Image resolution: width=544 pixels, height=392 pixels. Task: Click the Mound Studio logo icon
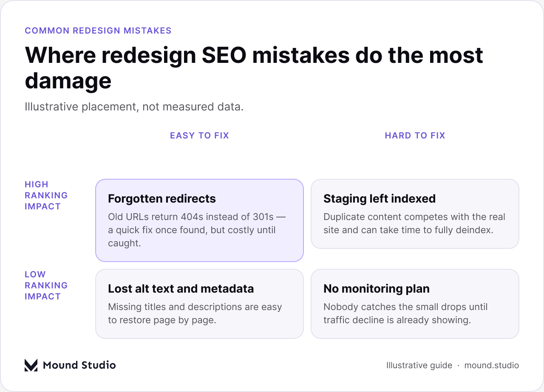tap(31, 365)
